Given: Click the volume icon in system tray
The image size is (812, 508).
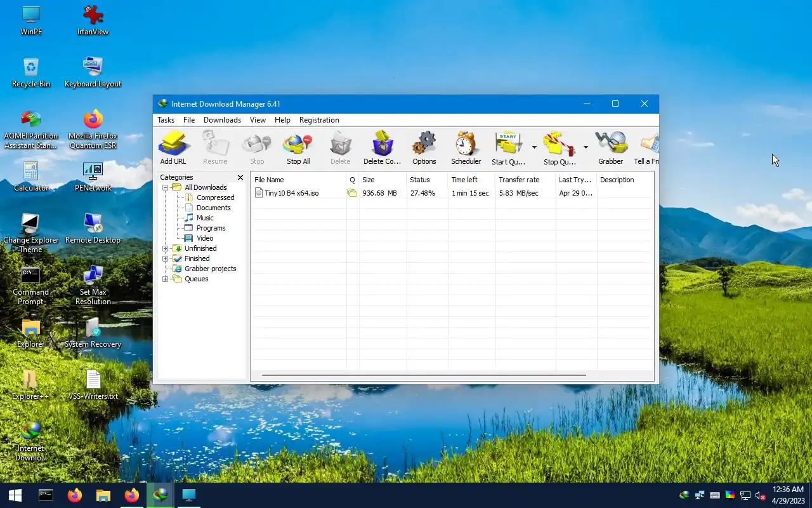Looking at the screenshot, I should coord(760,495).
